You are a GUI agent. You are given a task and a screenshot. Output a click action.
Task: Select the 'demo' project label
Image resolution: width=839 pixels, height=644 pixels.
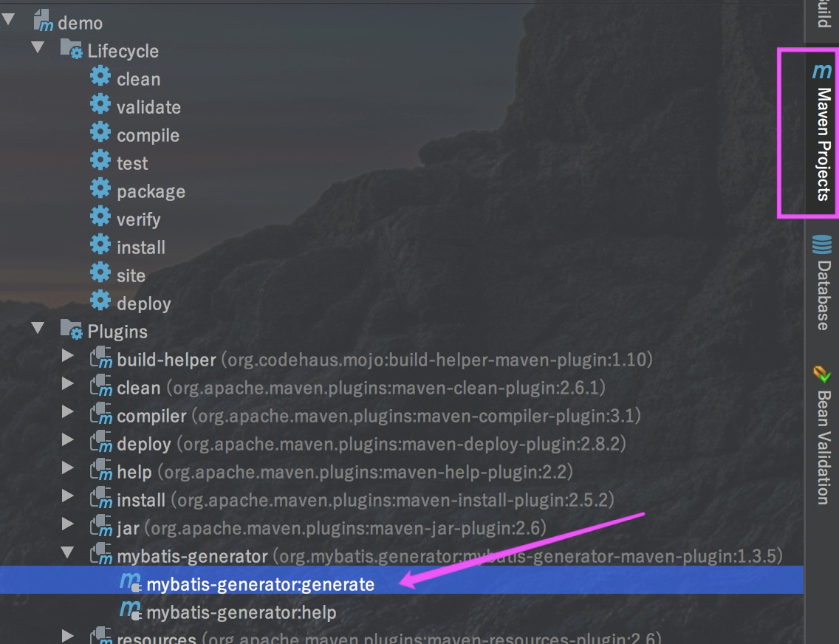pos(80,23)
